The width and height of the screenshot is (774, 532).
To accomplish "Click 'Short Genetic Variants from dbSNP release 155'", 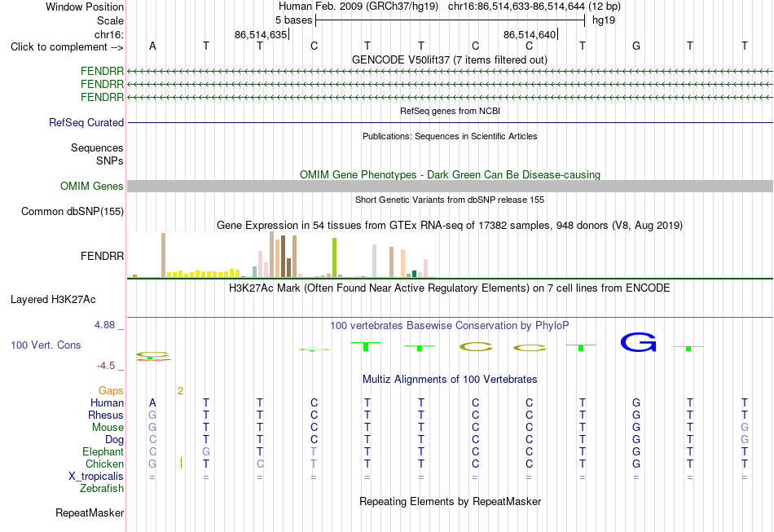I will point(450,200).
